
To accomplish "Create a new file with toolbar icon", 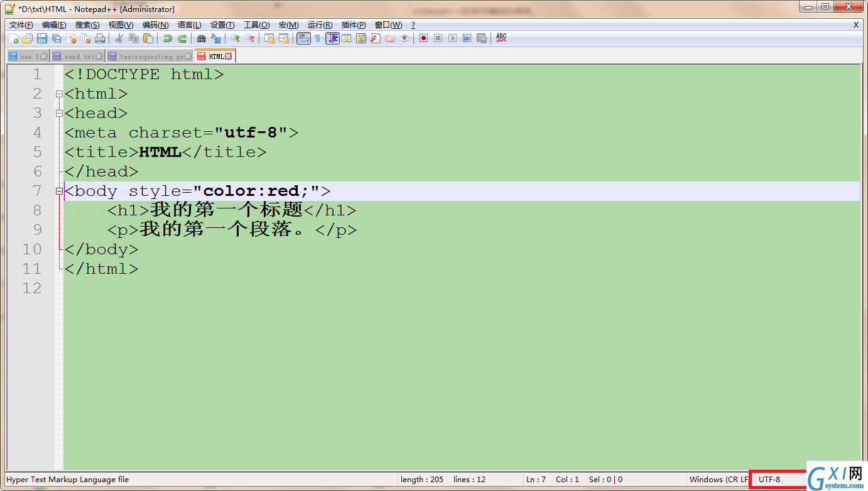I will click(13, 38).
